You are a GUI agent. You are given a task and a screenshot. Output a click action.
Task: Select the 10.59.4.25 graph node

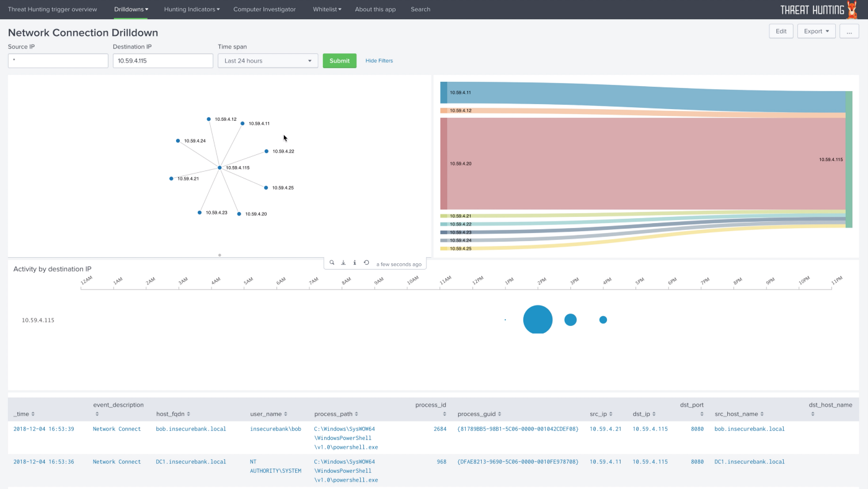[x=266, y=187]
